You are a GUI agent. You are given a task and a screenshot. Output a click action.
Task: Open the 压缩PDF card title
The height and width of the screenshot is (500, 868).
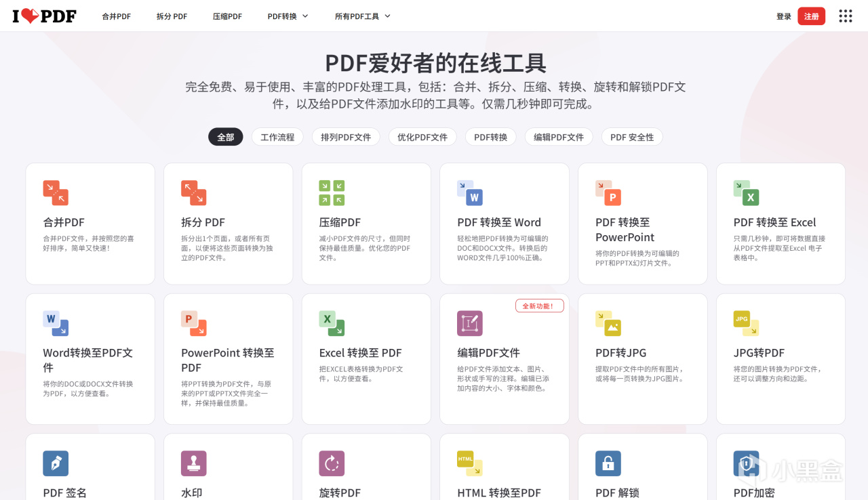[340, 222]
